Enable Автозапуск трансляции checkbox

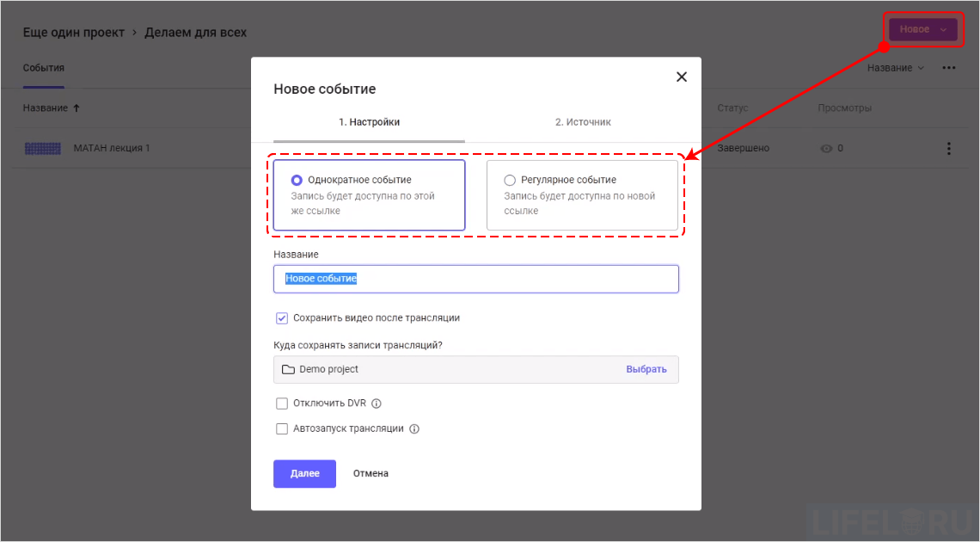tap(282, 428)
